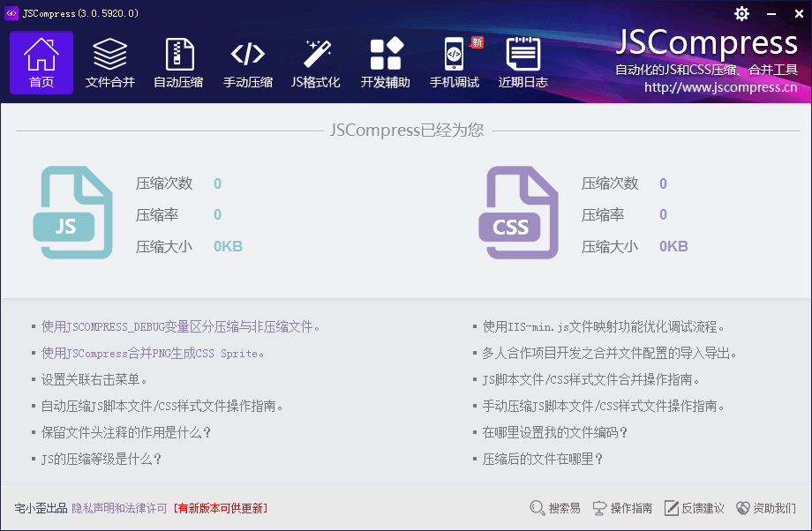Open JS的压缩等级是什么 article
The width and height of the screenshot is (812, 531).
[x=101, y=459]
